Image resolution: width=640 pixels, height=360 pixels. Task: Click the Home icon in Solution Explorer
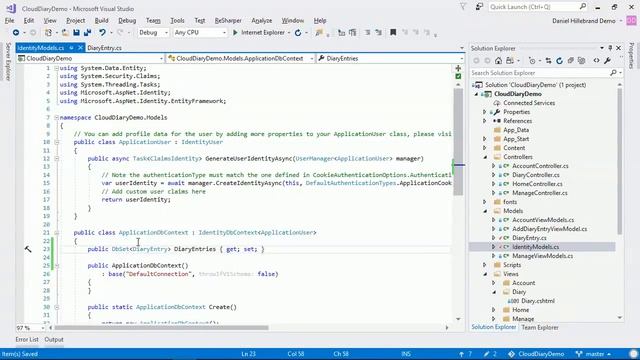tap(498, 61)
